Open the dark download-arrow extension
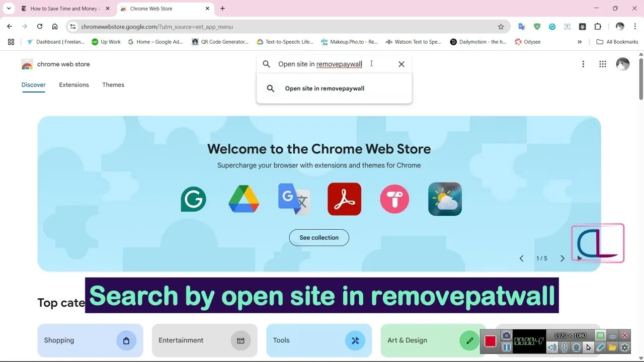Screen dimensions: 644x362 pos(582,27)
